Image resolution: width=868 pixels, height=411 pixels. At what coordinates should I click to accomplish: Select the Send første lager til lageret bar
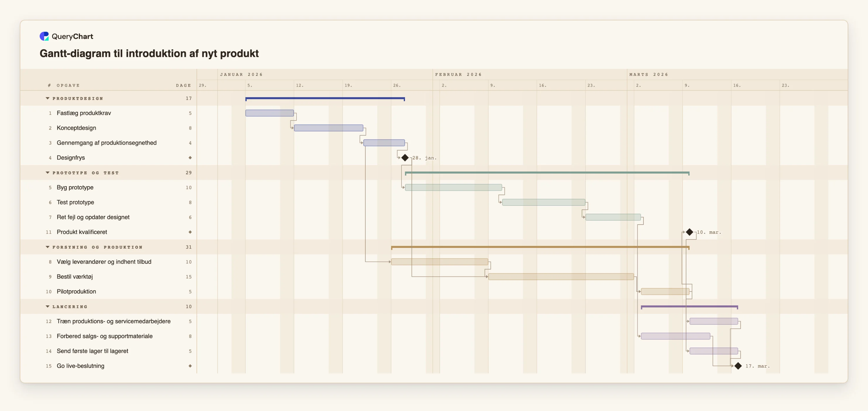pos(714,351)
